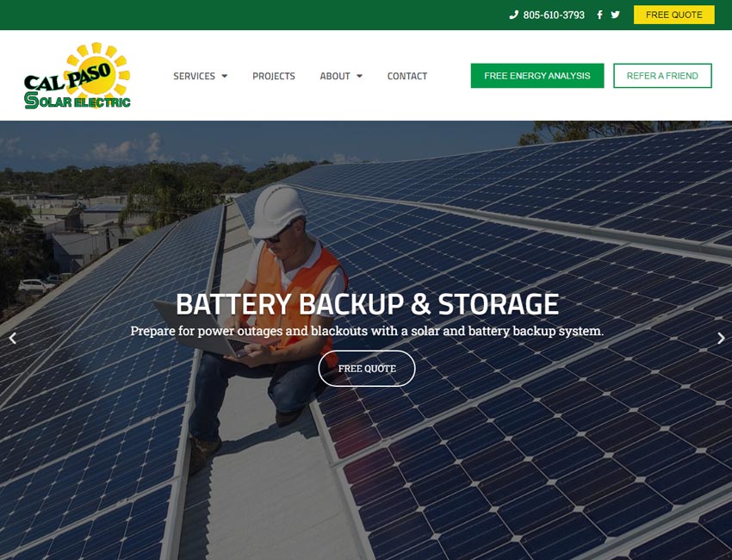Open the Facebook page icon
Image resolution: width=732 pixels, height=560 pixels.
599,15
